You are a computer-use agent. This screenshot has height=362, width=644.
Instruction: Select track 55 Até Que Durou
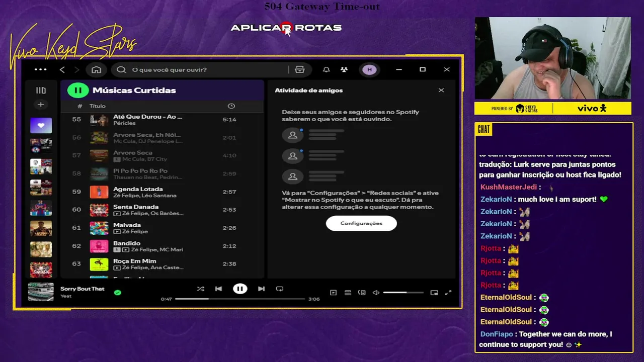162,120
